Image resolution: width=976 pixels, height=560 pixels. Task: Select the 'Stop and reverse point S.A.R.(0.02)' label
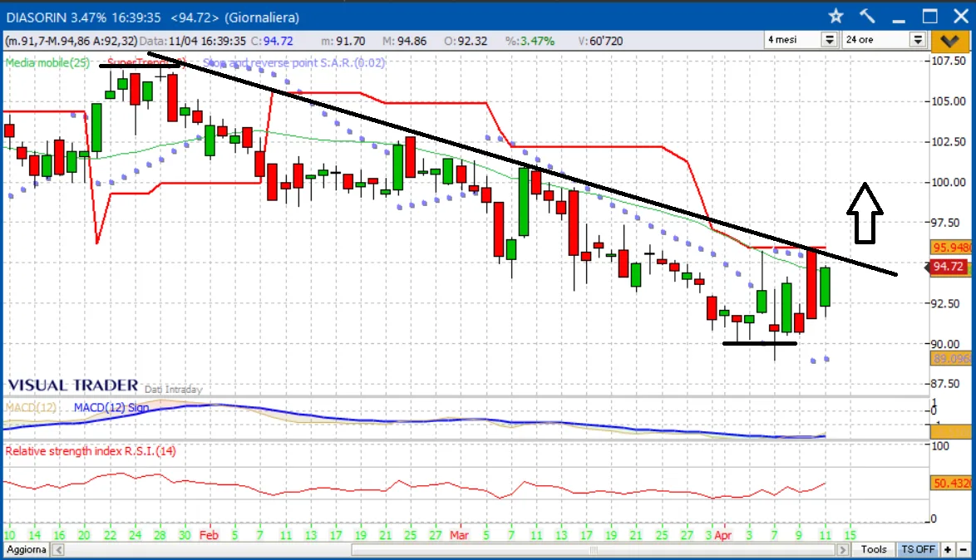pos(293,63)
